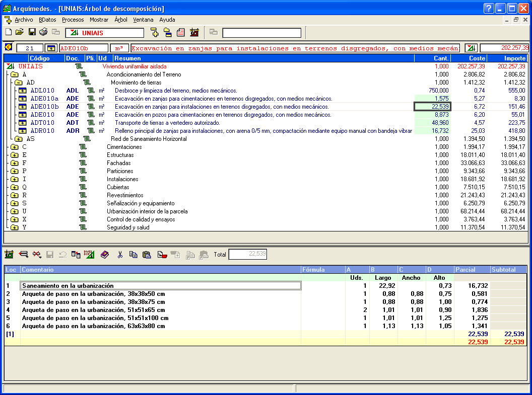Click the empty search field in top toolbar
Image resolution: width=532 pixels, height=395 pixels.
pyautogui.click(x=261, y=33)
